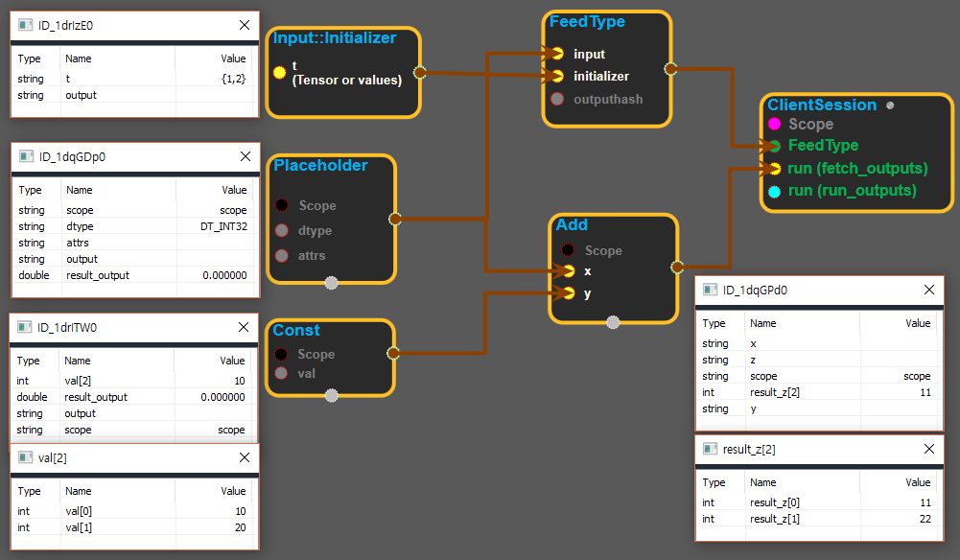Click the Value column header in ID_1drlzE0
Viewport: 960px width, 560px height.
[x=233, y=58]
